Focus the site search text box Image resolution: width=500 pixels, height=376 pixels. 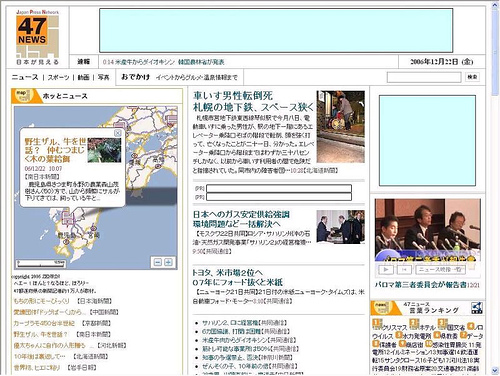pos(424,77)
